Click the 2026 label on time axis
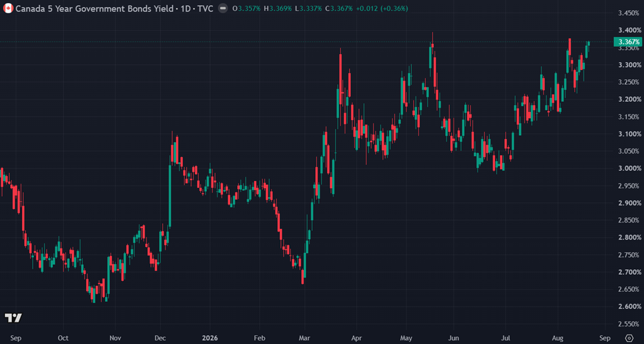The image size is (644, 344). [210, 338]
